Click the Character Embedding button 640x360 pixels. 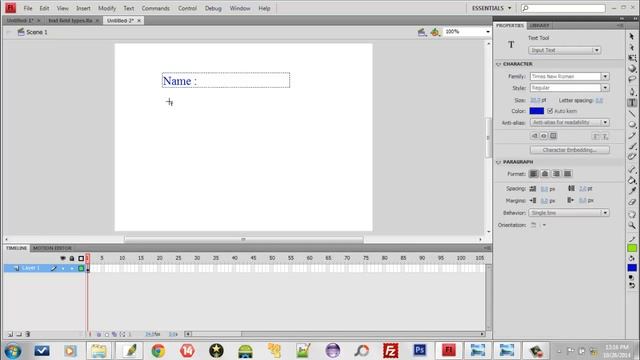570,150
